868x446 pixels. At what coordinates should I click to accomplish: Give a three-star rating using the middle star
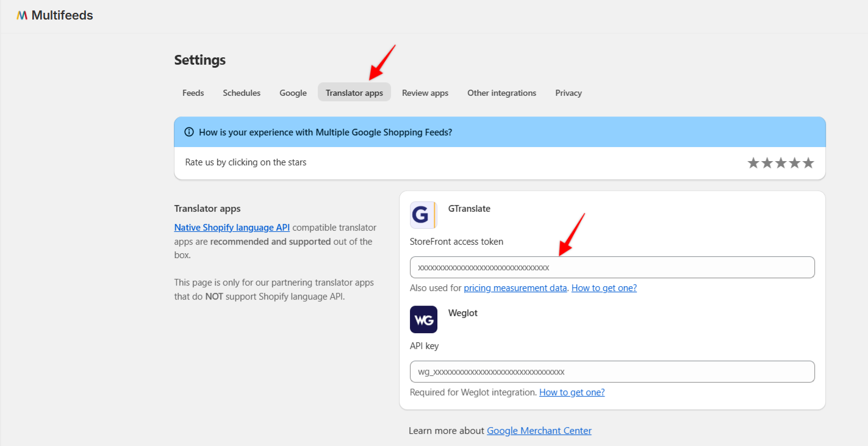pos(781,163)
